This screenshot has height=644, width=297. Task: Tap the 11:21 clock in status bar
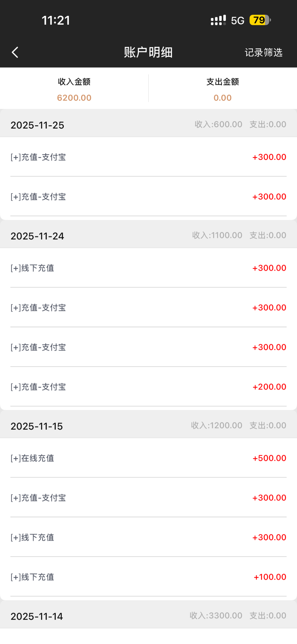(x=56, y=20)
